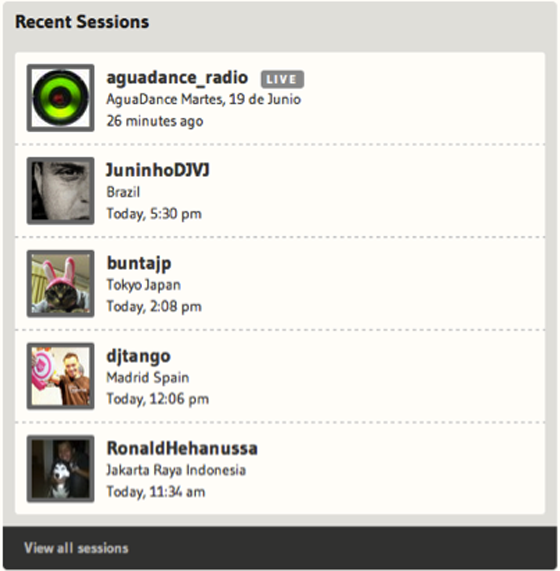Image resolution: width=560 pixels, height=571 pixels.
Task: Click Today, 11:34 am session time
Action: coord(156,492)
